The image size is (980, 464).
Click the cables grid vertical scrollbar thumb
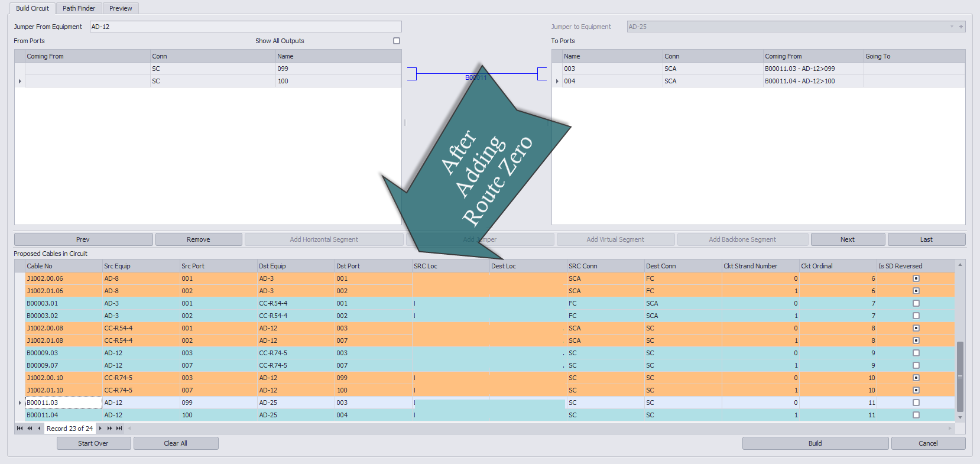960,377
